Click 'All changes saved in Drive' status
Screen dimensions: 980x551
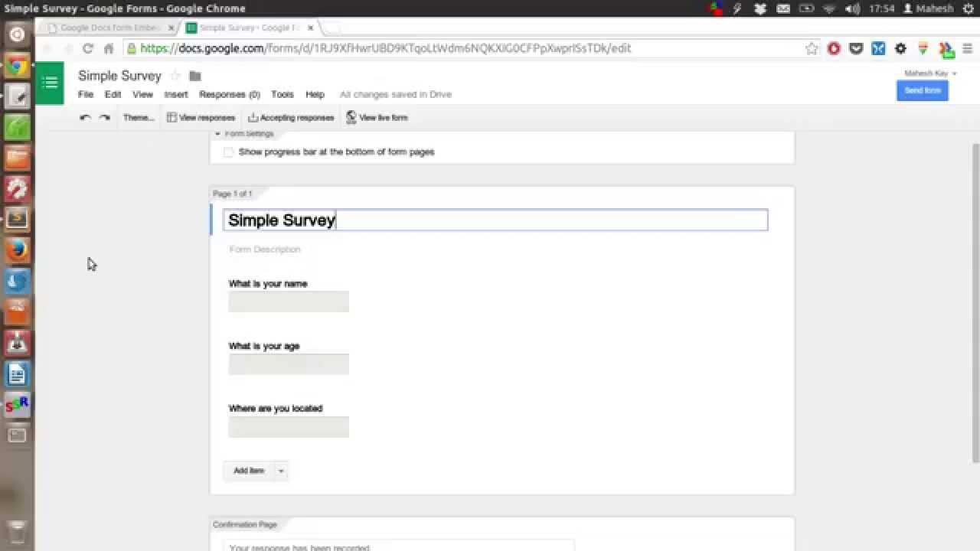pos(396,94)
